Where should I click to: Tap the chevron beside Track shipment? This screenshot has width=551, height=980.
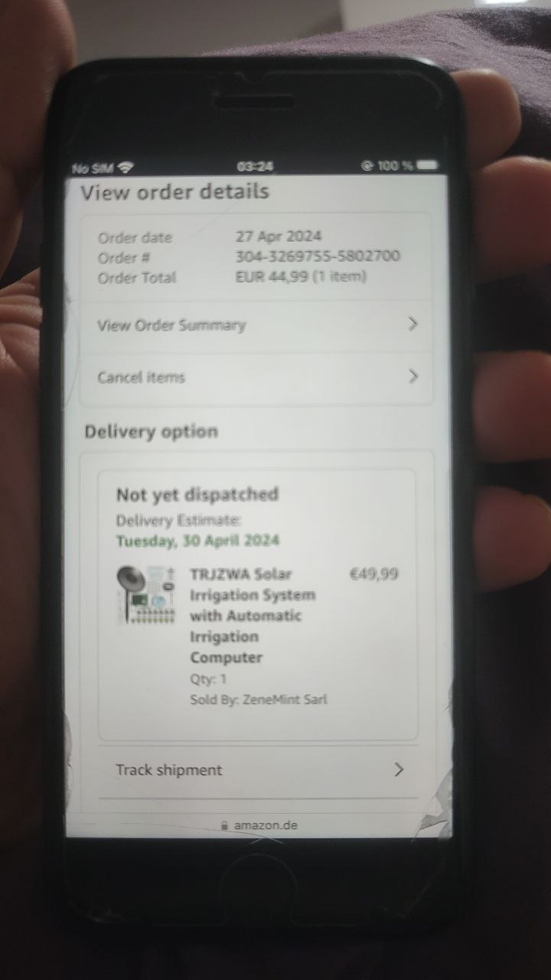(x=399, y=769)
